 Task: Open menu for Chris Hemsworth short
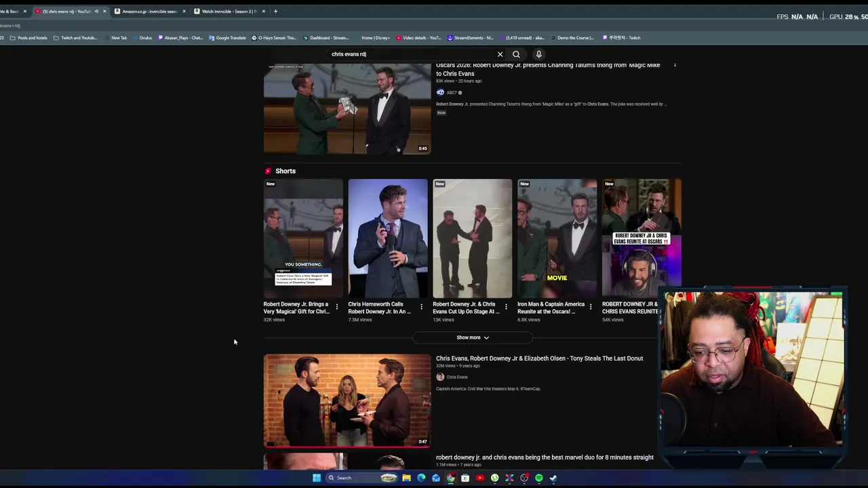421,307
